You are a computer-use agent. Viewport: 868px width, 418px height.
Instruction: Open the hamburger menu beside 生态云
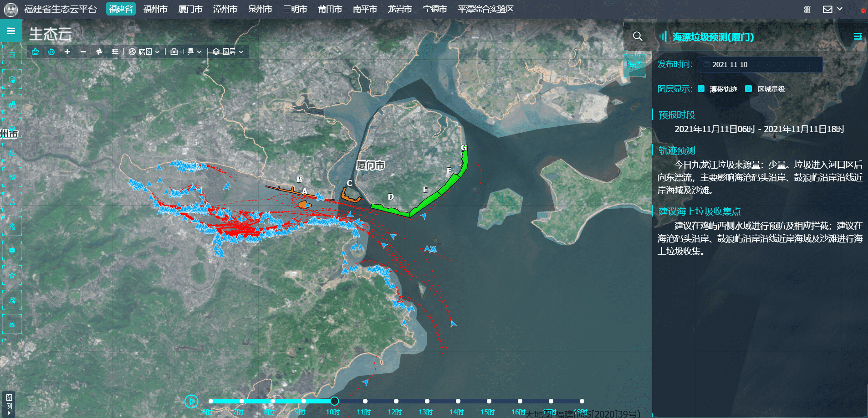[11, 31]
